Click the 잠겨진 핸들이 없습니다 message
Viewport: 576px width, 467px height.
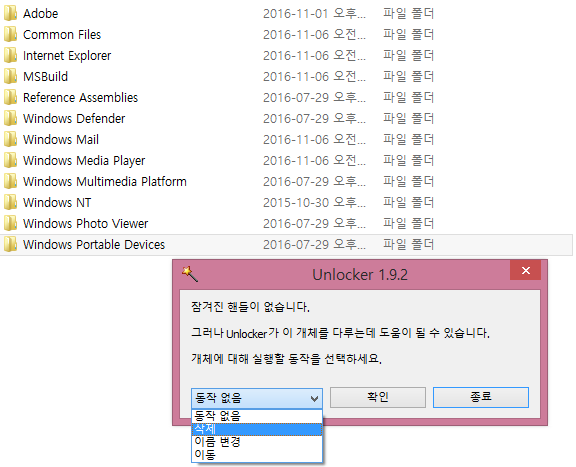click(x=250, y=306)
